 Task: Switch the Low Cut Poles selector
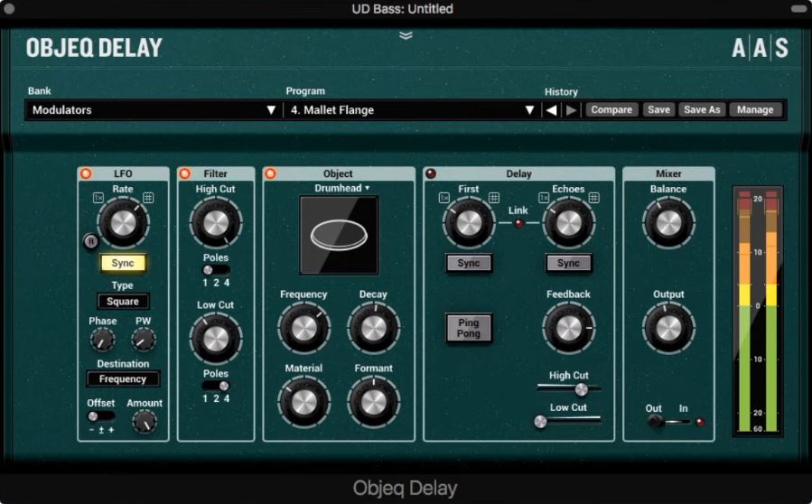[216, 386]
